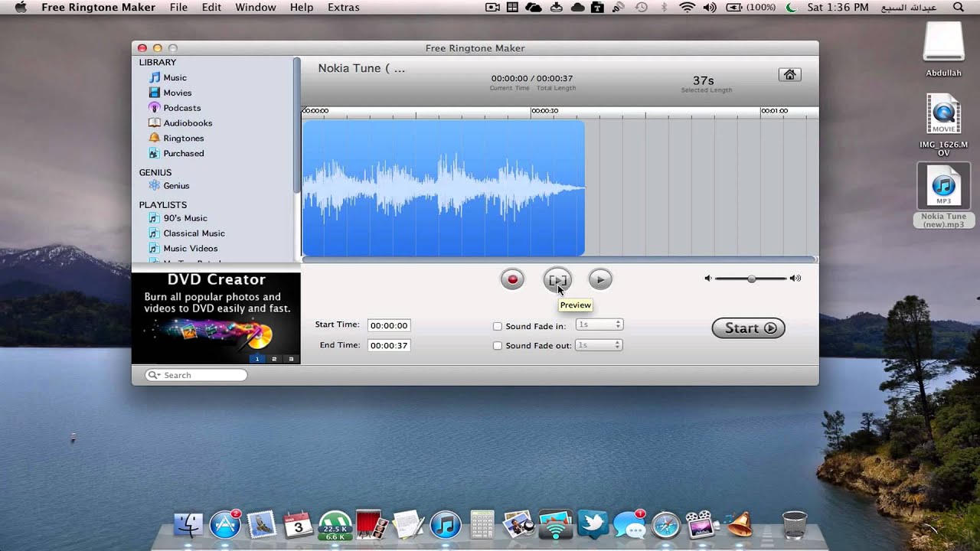Click the Start button
Image resolution: width=980 pixels, height=551 pixels.
click(x=748, y=328)
